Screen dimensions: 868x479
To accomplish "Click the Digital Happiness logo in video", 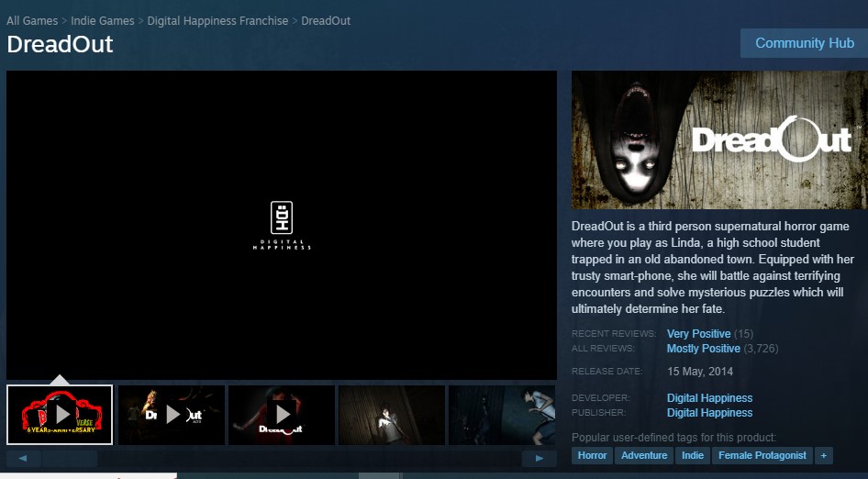I will pos(282,225).
